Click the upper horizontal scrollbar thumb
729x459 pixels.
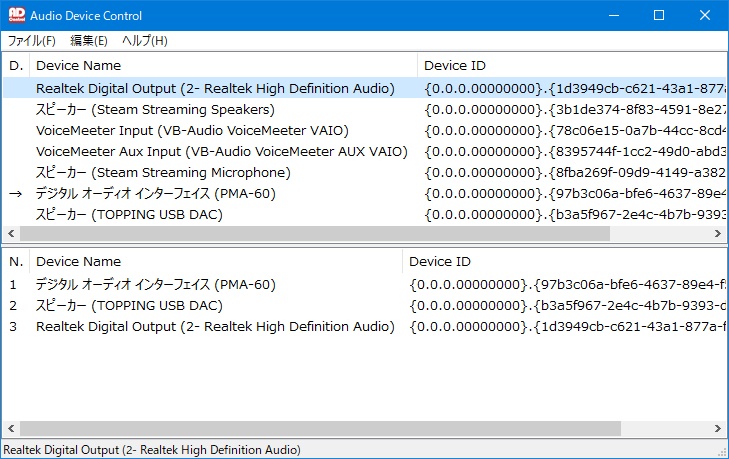tap(315, 233)
